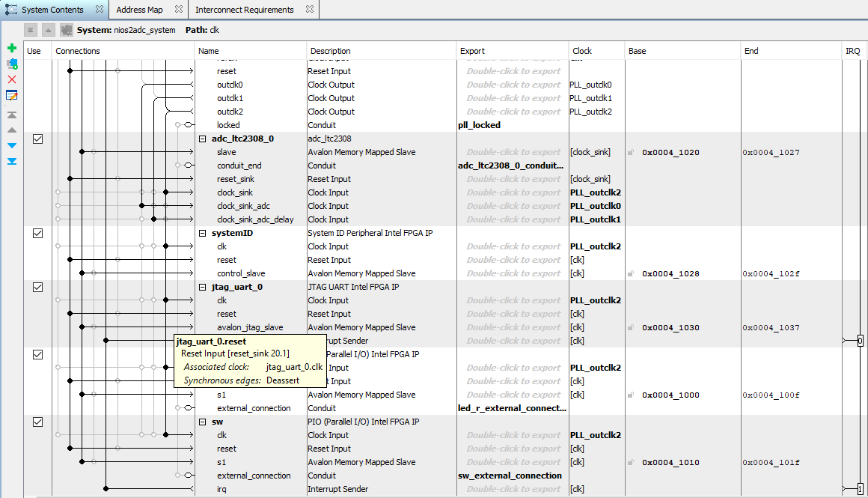The image size is (868, 498).
Task: Select the pll_locked export cell
Action: tap(480, 125)
